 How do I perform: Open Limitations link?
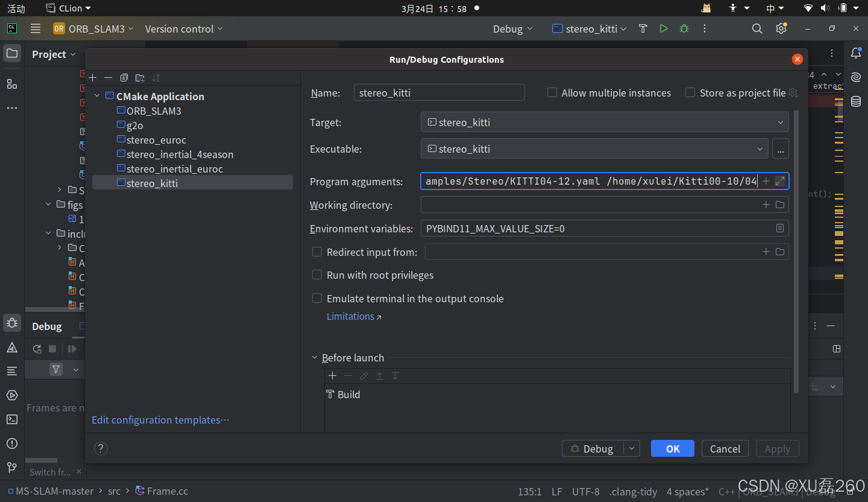354,316
